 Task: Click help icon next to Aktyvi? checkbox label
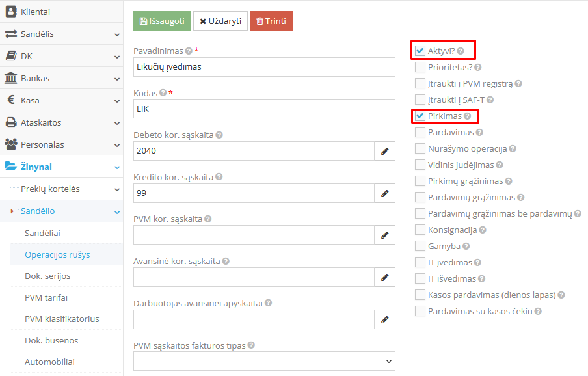coord(461,51)
